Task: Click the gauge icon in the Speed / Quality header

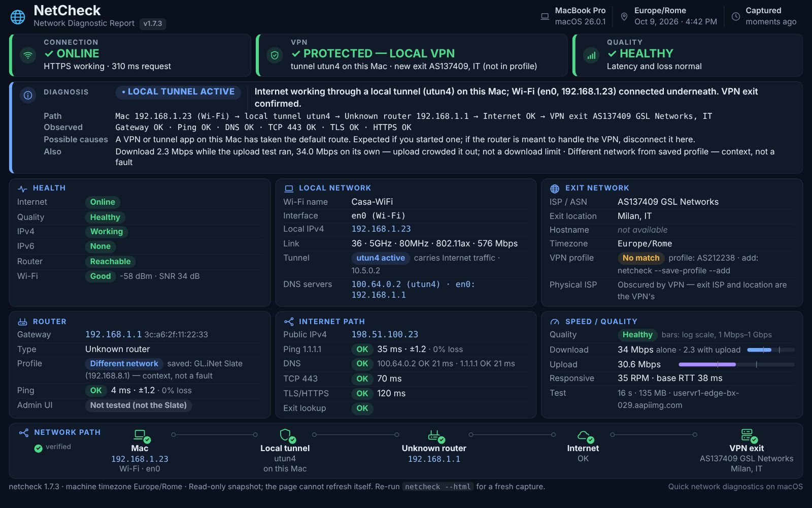Action: (555, 322)
